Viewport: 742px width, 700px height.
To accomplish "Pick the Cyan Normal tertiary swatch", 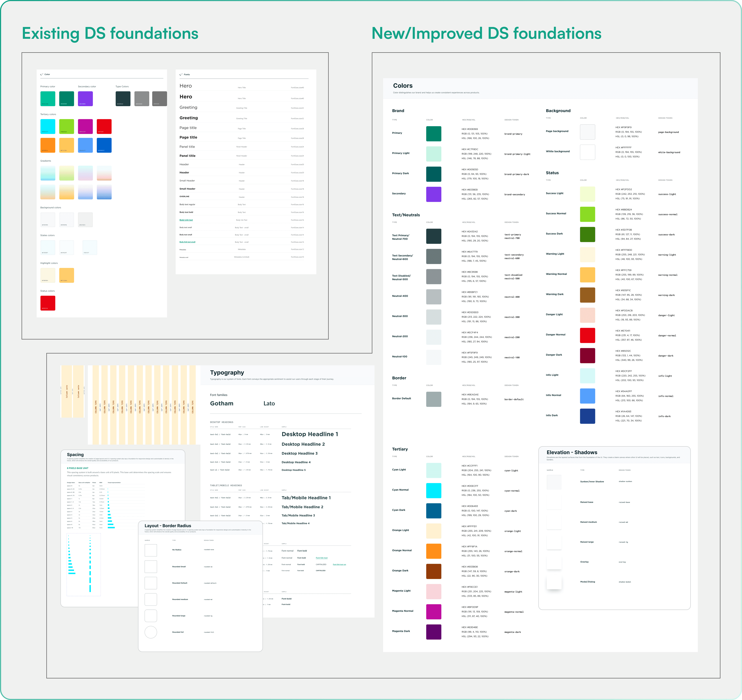I will coord(433,490).
